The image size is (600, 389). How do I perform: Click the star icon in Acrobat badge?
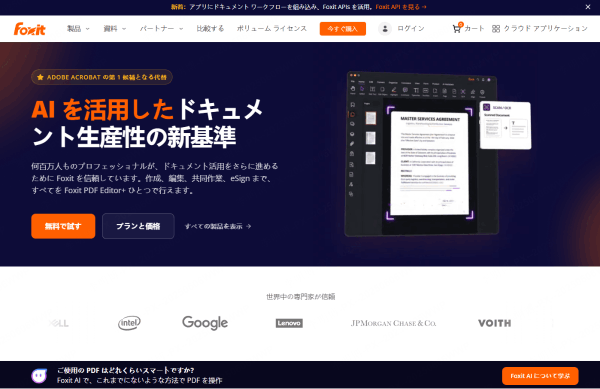pyautogui.click(x=40, y=77)
